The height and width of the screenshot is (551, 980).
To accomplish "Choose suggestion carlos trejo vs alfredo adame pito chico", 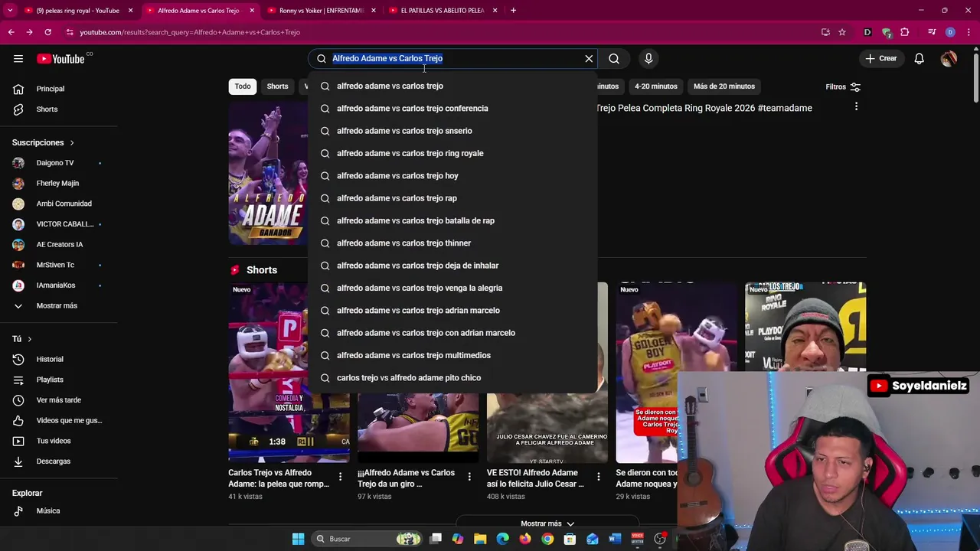I will (452, 378).
